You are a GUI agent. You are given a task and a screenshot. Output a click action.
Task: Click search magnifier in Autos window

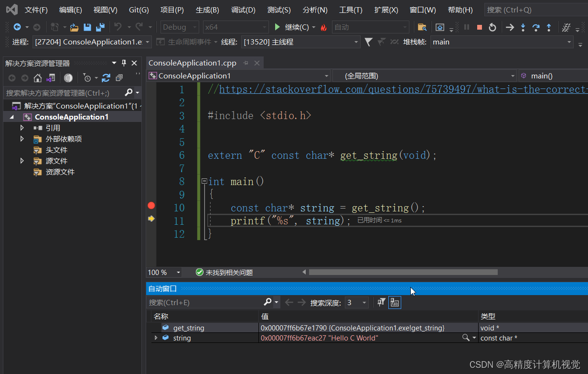[268, 302]
